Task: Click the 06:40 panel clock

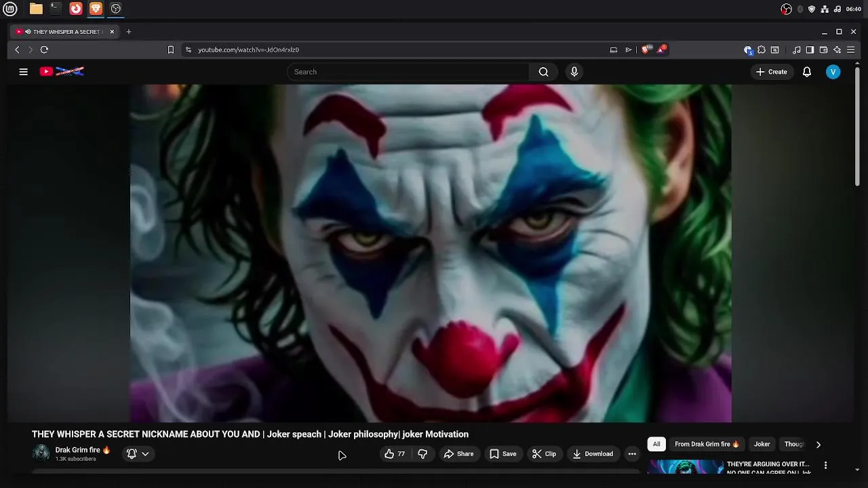Action: pos(854,9)
